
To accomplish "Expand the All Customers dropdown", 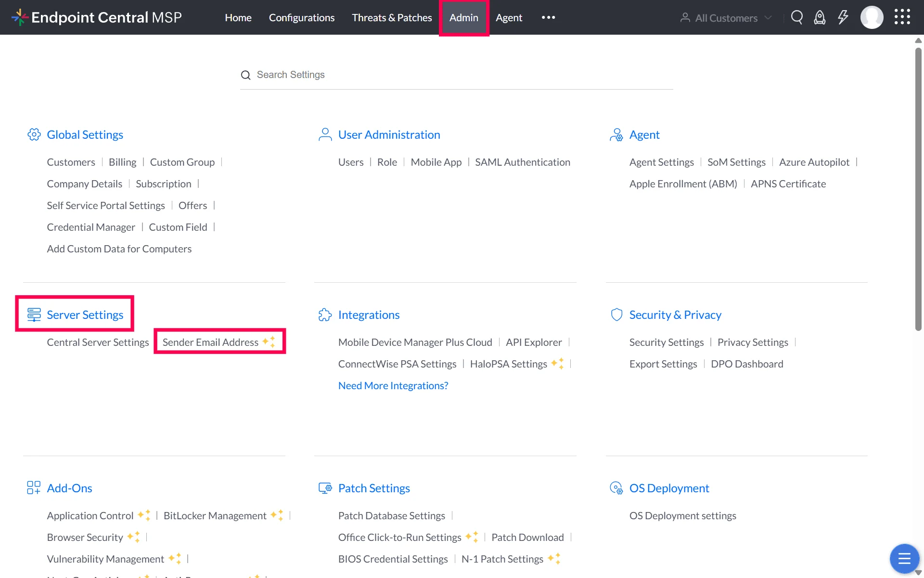I will tap(726, 18).
